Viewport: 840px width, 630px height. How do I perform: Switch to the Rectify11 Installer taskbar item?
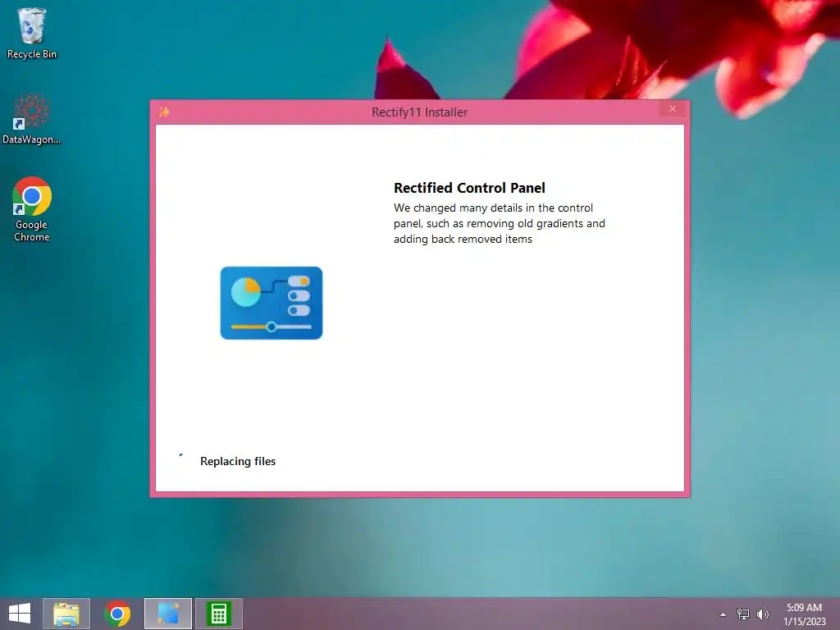click(168, 614)
